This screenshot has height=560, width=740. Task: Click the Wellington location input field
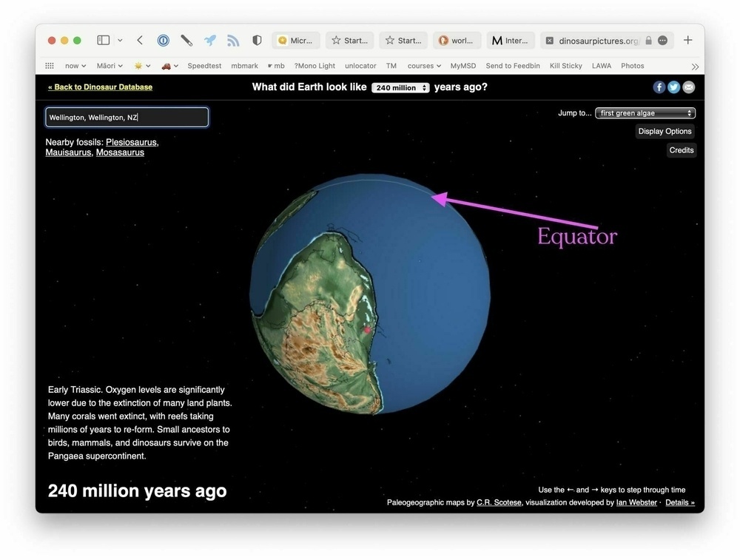[x=127, y=117]
